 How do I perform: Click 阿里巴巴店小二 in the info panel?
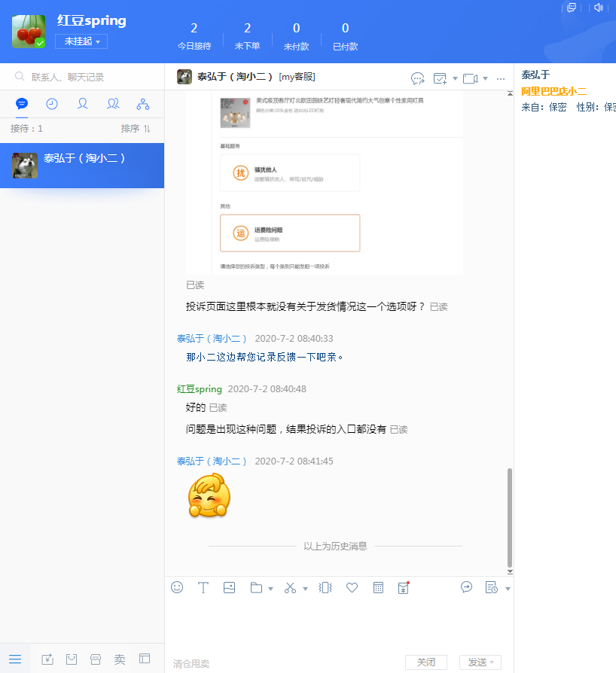coord(553,91)
